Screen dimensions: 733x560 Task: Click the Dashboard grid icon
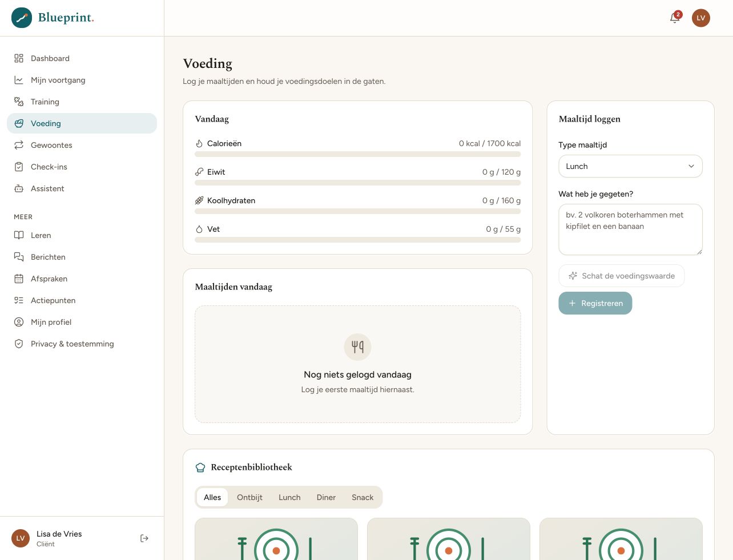coord(19,58)
